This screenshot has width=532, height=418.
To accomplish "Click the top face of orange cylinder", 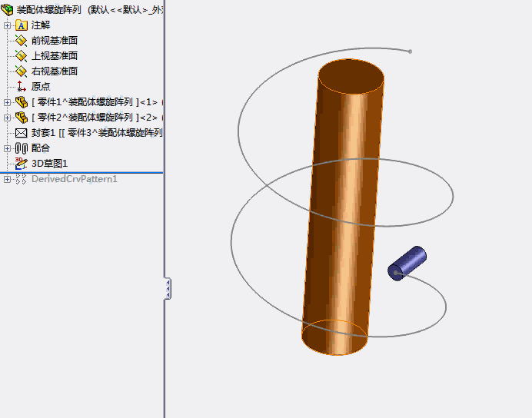I will pyautogui.click(x=351, y=76).
